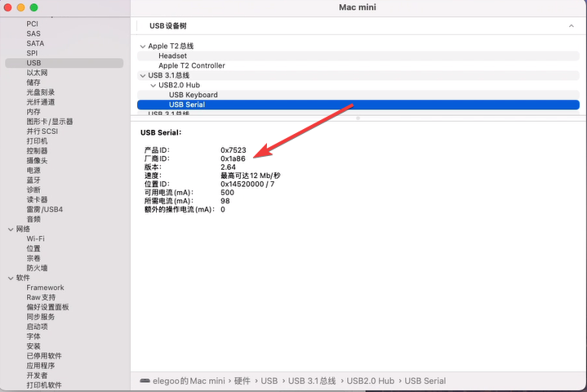Click the green zoom window button
This screenshot has height=392, width=587.
(x=33, y=7)
